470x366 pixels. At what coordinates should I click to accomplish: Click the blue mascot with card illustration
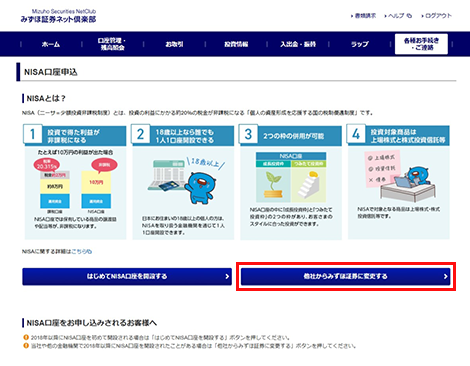coord(187,182)
